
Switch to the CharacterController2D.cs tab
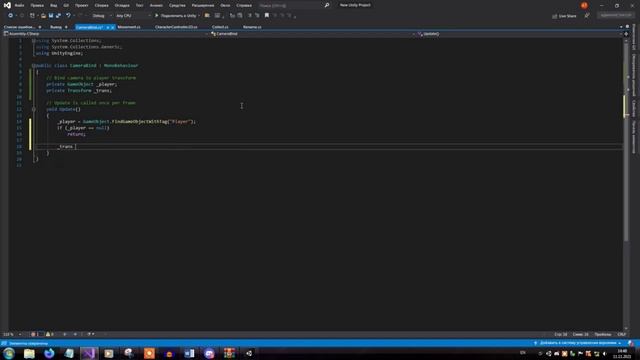176,27
